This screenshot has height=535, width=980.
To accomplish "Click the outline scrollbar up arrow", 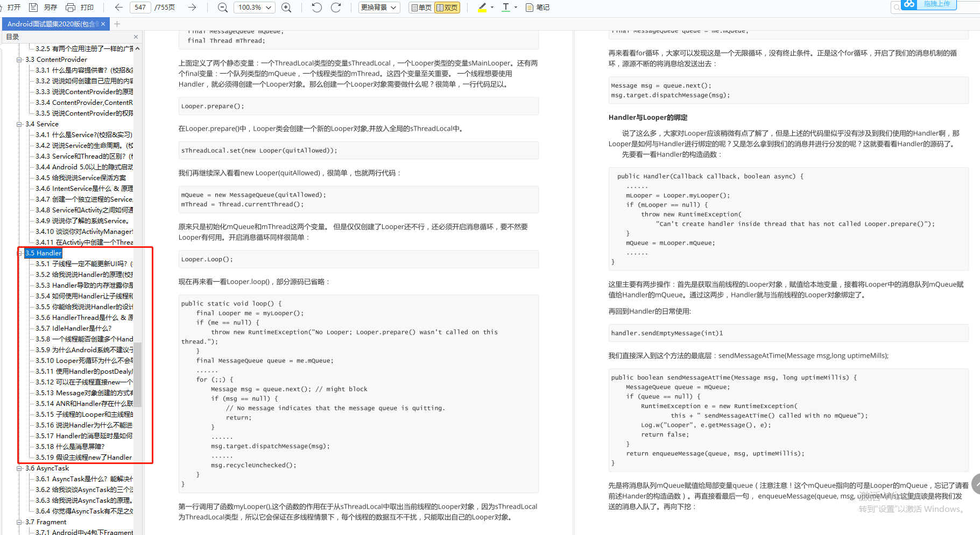I will coord(137,48).
